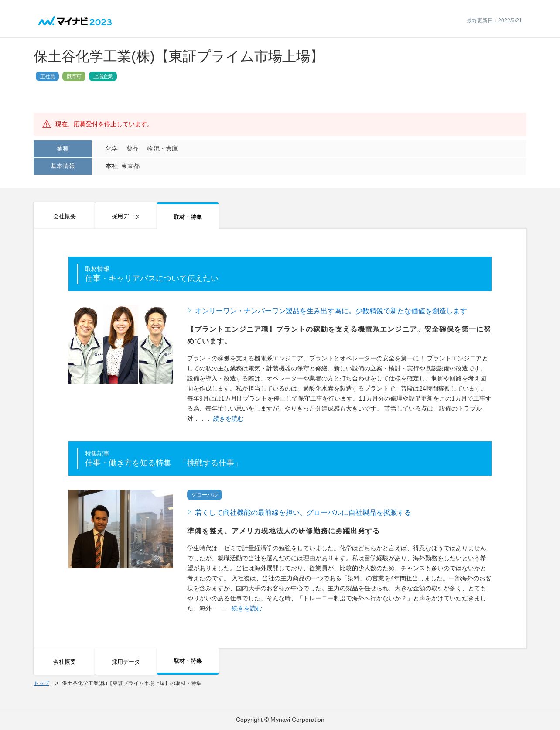560x730 pixels.
Task: Click the 化学 industry text
Action: pos(112,149)
